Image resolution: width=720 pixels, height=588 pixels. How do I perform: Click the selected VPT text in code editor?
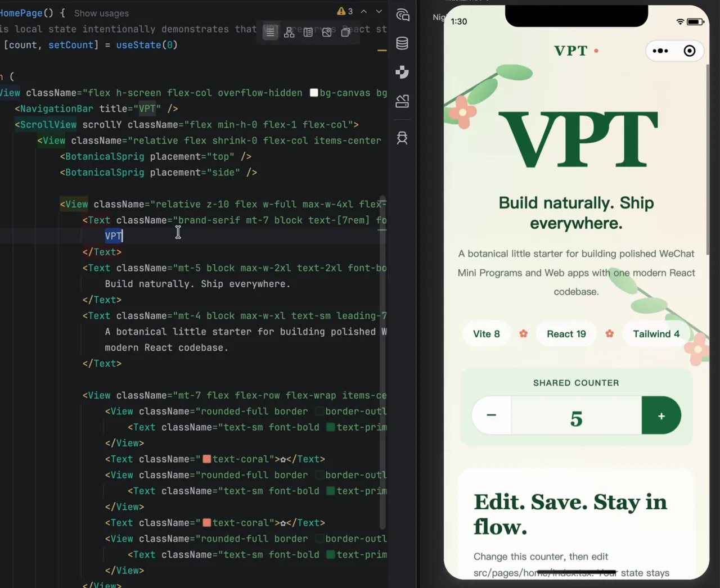114,236
